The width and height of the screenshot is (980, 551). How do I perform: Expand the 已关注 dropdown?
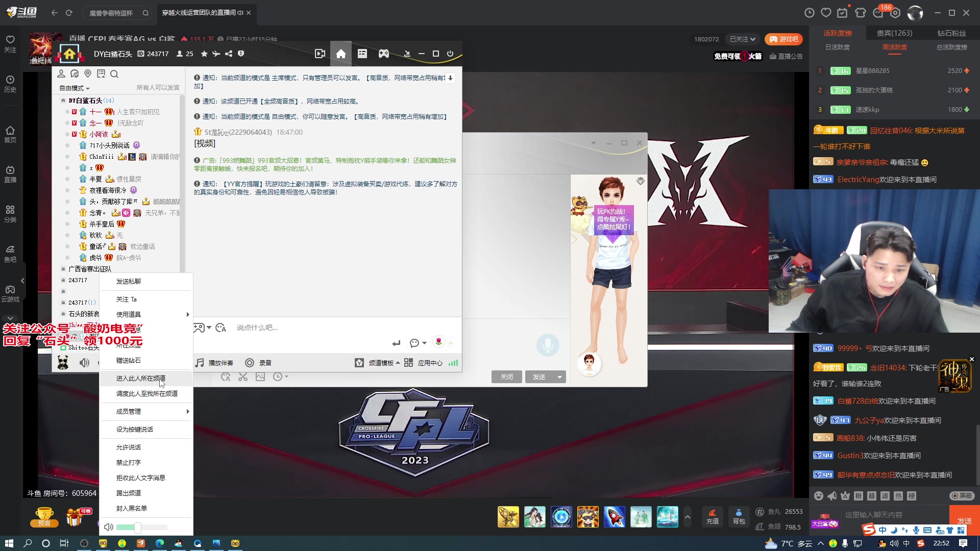click(x=743, y=39)
